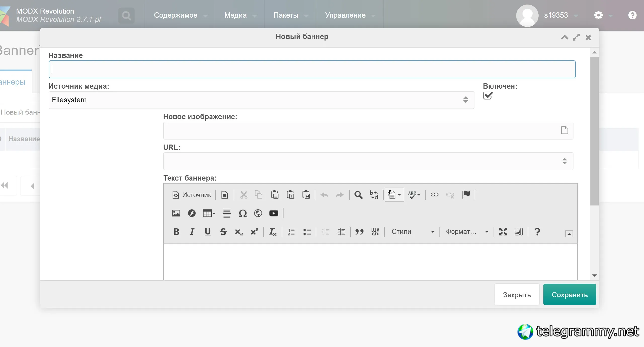Open the Styles (Стили) dropdown

413,232
